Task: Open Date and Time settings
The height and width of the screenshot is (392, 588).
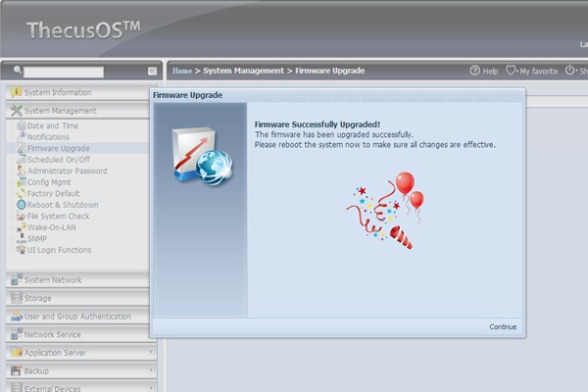Action: [x=53, y=125]
